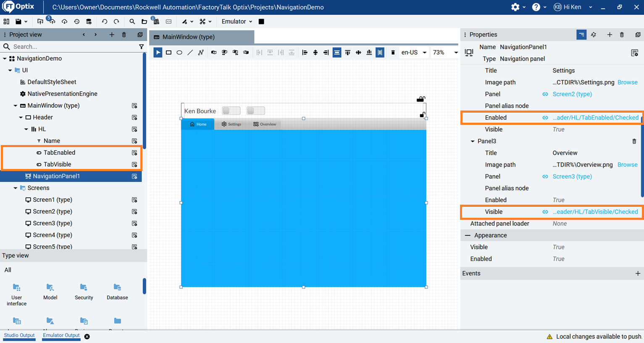Image resolution: width=644 pixels, height=343 pixels.
Task: Click the TabEnabled/Checked dynamic link value
Action: (595, 118)
